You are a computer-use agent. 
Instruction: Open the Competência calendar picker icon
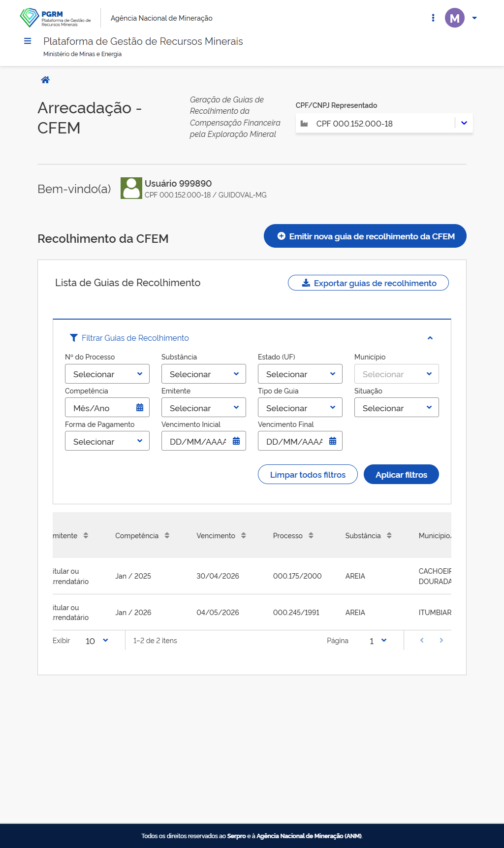click(x=140, y=408)
